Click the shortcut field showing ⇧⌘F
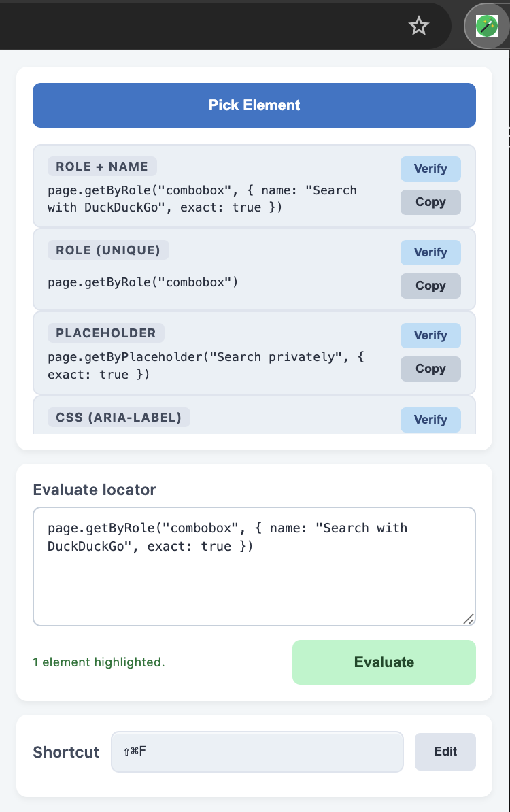Screen dimensions: 510x812 (257, 751)
